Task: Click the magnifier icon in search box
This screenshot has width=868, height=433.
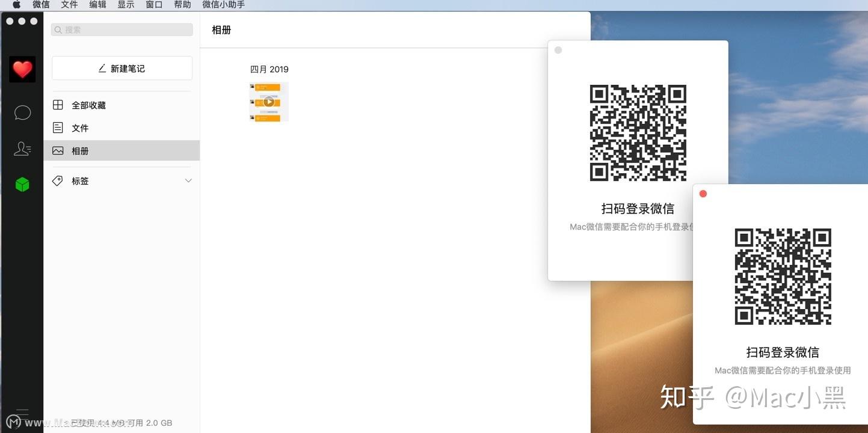Action: pyautogui.click(x=58, y=29)
